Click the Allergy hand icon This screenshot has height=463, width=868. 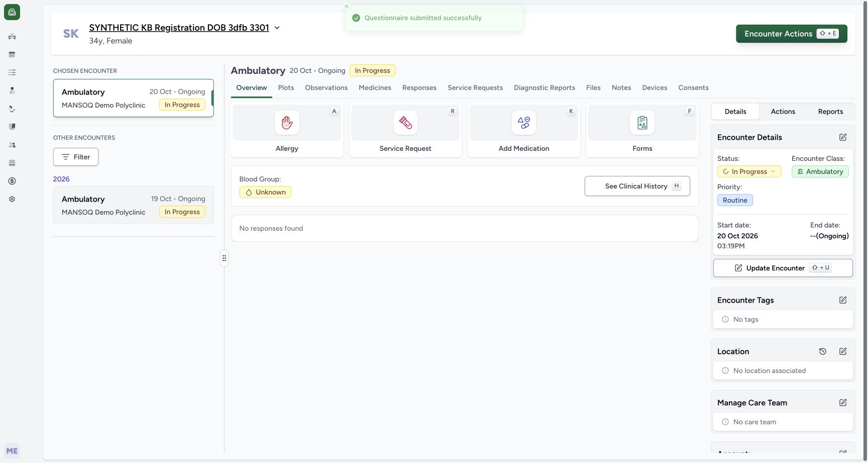(x=287, y=123)
